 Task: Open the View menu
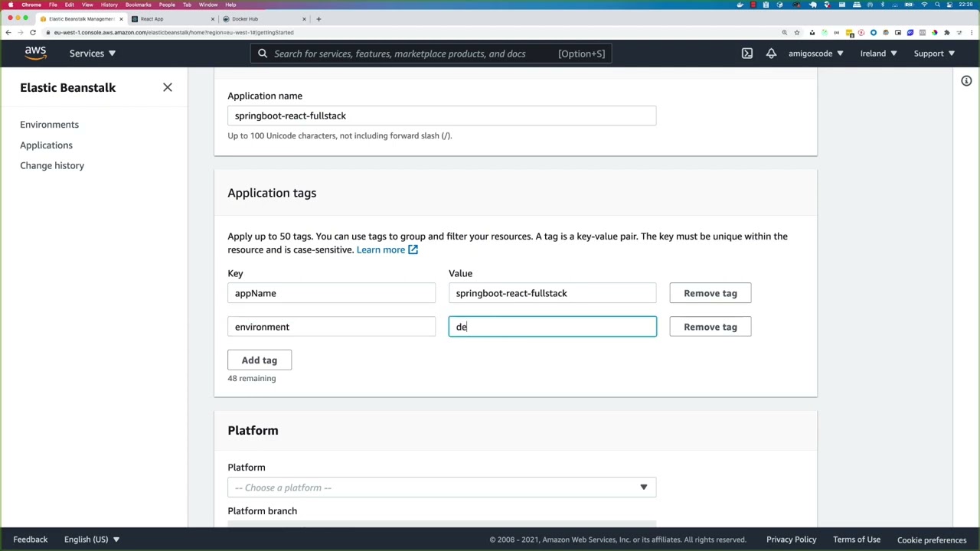[87, 5]
